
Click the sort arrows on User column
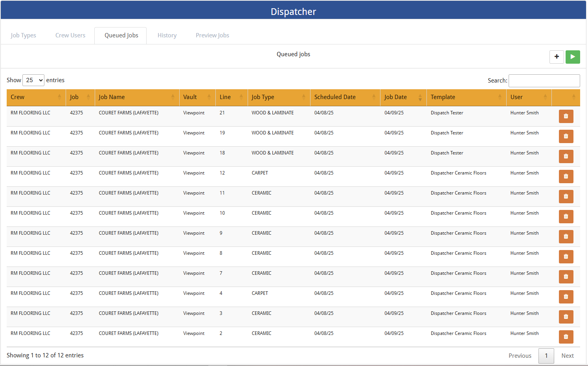coord(546,97)
